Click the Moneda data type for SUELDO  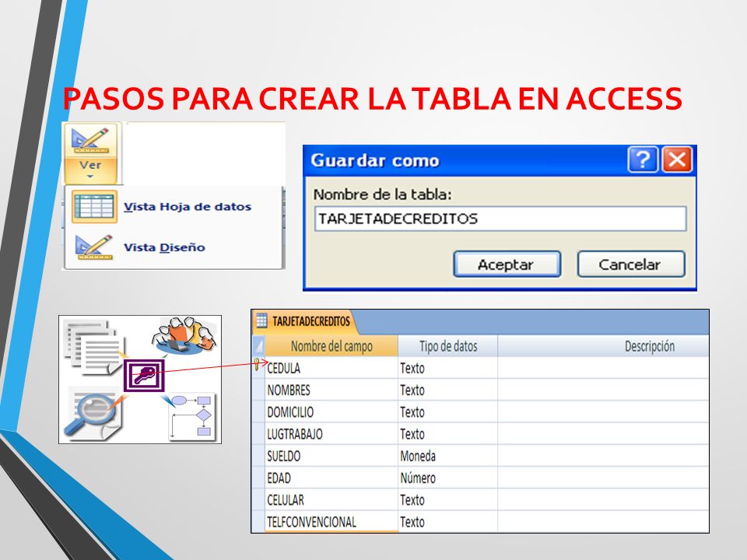(418, 457)
